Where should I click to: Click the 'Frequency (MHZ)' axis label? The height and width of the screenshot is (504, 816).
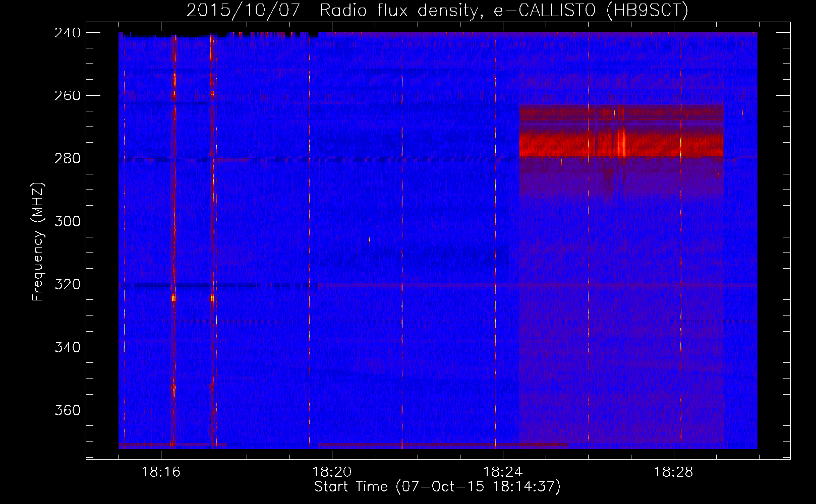click(38, 241)
